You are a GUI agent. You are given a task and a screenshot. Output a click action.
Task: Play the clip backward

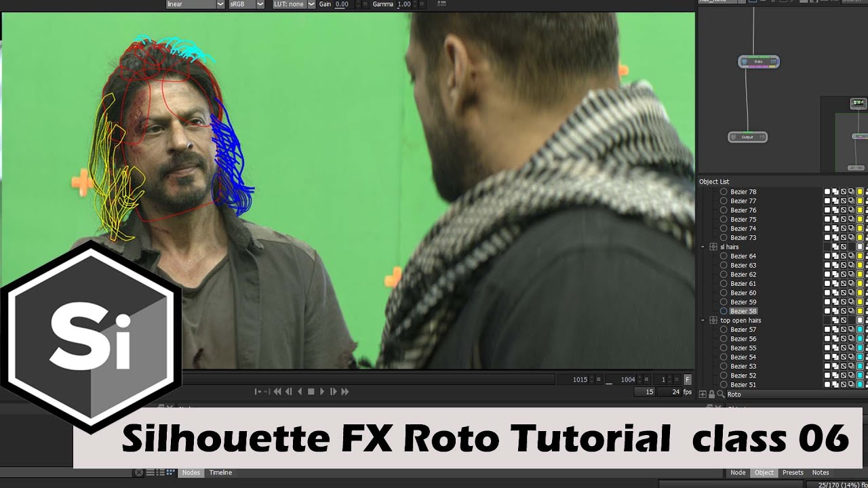(x=300, y=392)
